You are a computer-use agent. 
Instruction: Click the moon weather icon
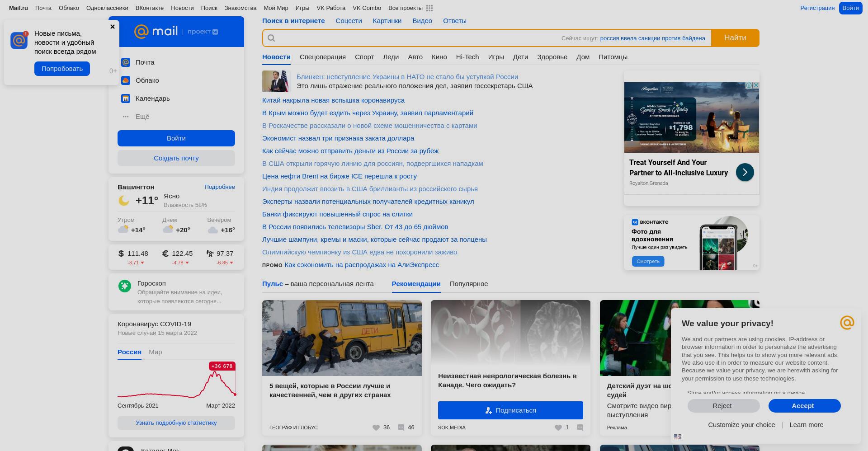pos(124,201)
